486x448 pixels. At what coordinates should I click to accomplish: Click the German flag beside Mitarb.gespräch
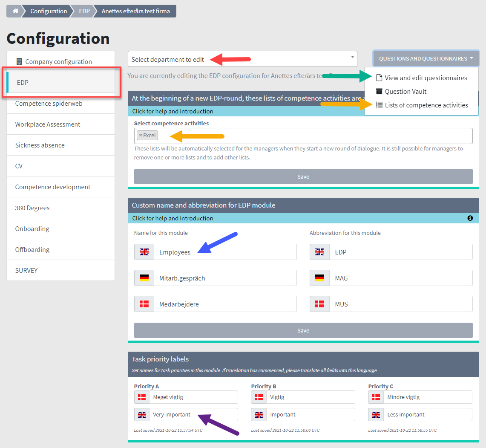pos(144,278)
